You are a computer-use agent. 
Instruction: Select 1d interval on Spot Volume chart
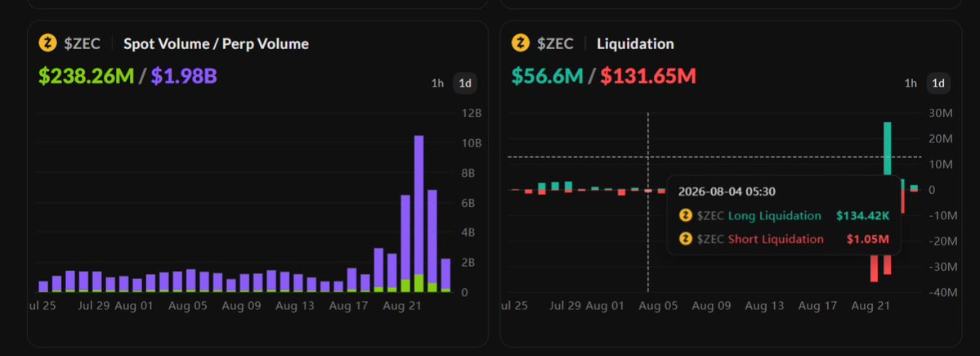click(465, 83)
